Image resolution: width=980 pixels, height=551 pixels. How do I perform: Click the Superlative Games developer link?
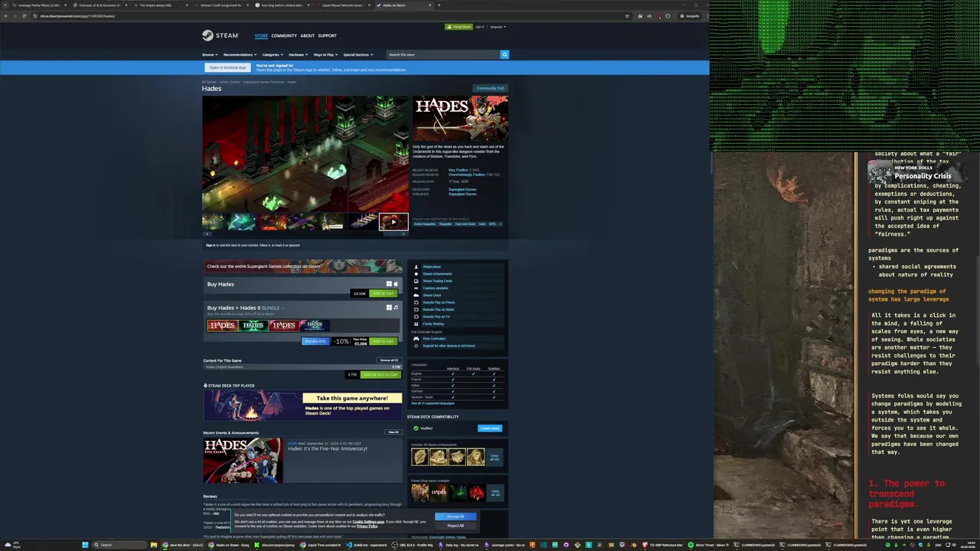[x=462, y=189]
